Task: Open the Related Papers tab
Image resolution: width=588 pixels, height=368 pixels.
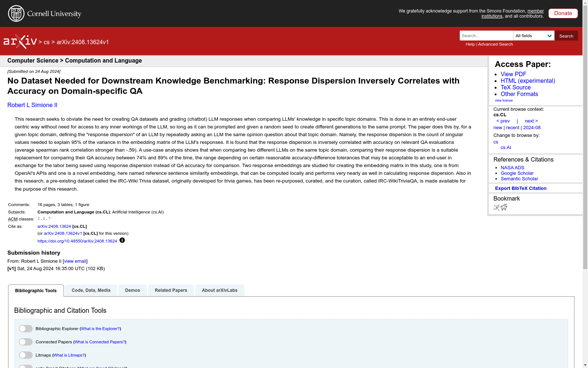Action: 171,290
